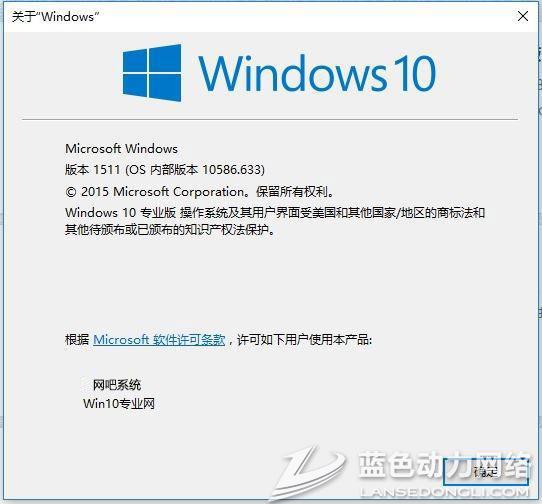Click the 其他待颁布或已颁布 paragraph line
Image resolution: width=542 pixels, height=504 pixels.
click(170, 230)
